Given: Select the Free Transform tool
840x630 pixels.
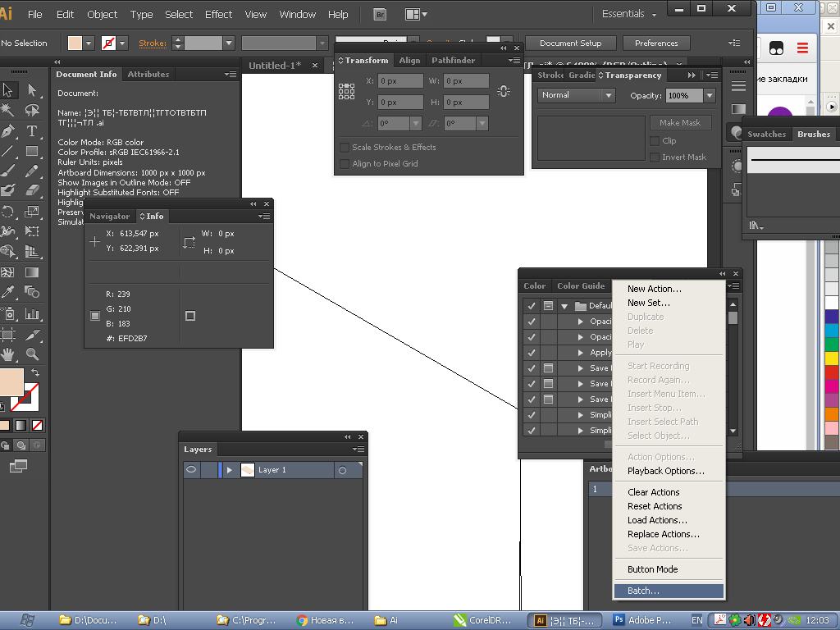Looking at the screenshot, I should [32, 231].
